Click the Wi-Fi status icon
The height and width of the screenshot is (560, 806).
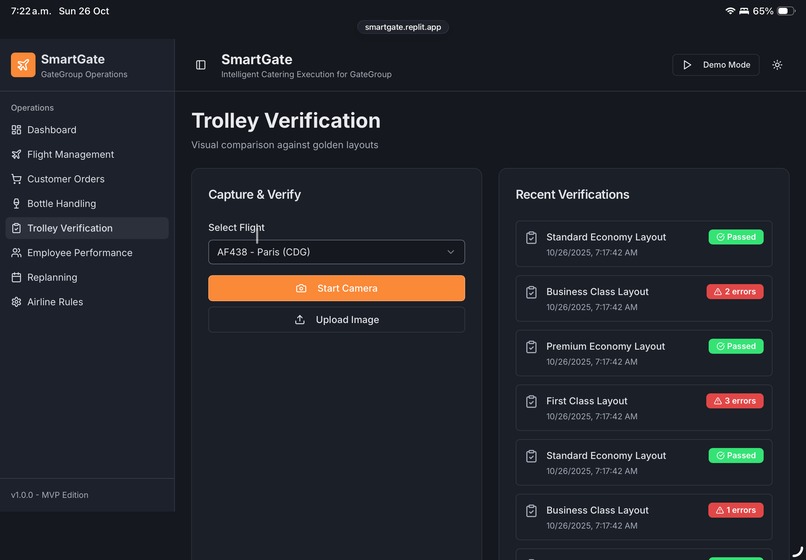point(730,11)
